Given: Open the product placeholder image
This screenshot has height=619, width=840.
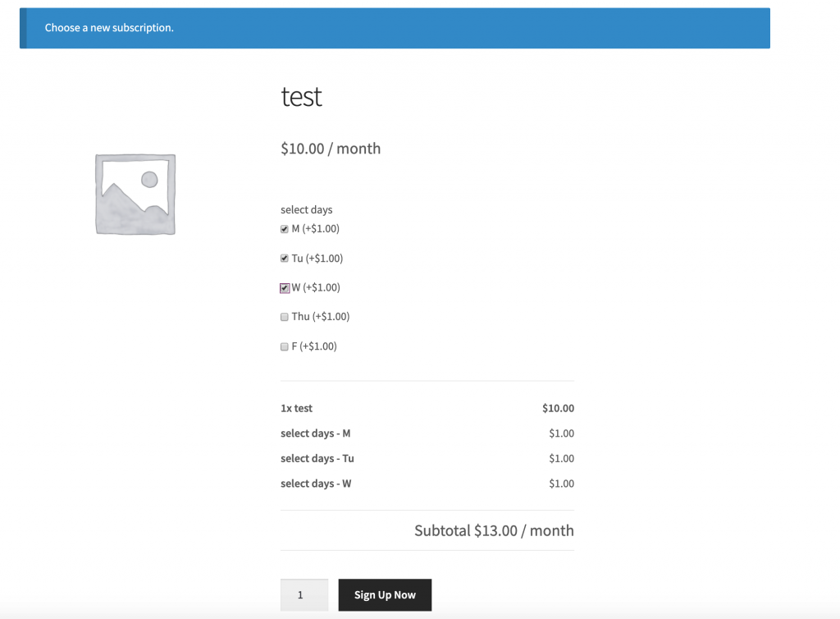Looking at the screenshot, I should (135, 194).
